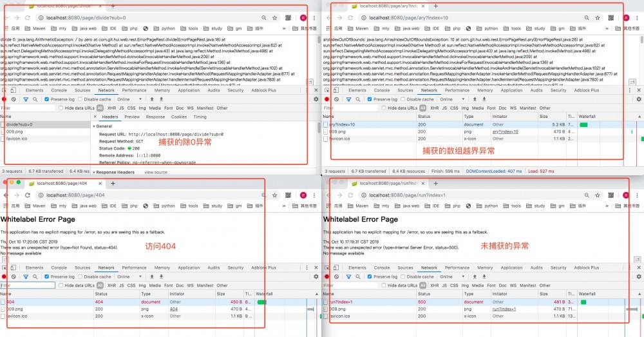Check Disable cache in ary?index=10 window
This screenshot has width=644, height=337.
(x=403, y=99)
